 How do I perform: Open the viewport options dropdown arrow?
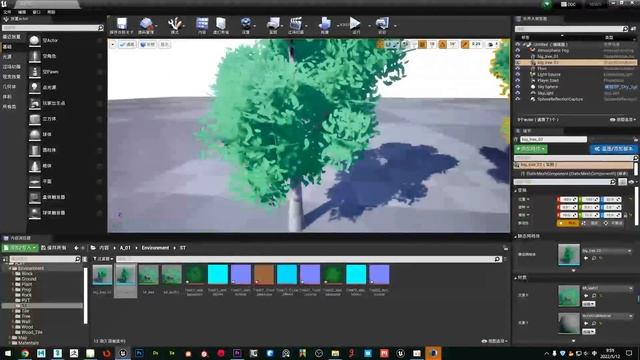click(113, 44)
